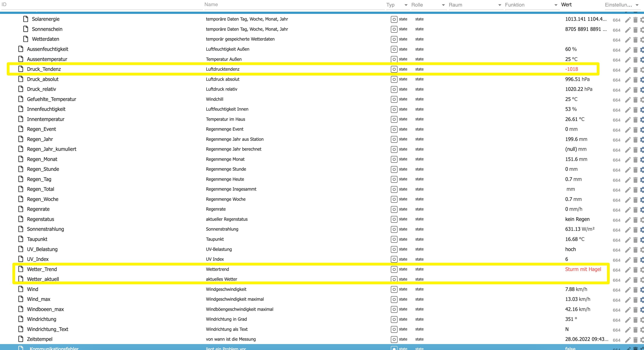
Task: Click the value 16.68 °C
Action: point(575,239)
